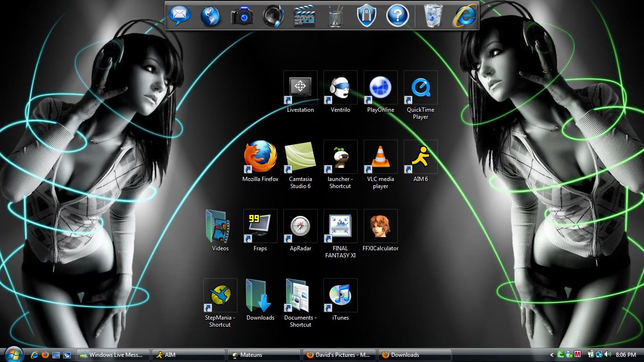Open the camera icon in the top dock
Image resolution: width=644 pixels, height=362 pixels.
(242, 16)
